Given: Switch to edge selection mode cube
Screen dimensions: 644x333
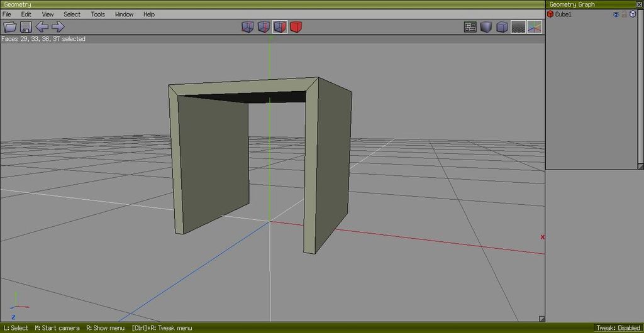Looking at the screenshot, I should coord(264,27).
